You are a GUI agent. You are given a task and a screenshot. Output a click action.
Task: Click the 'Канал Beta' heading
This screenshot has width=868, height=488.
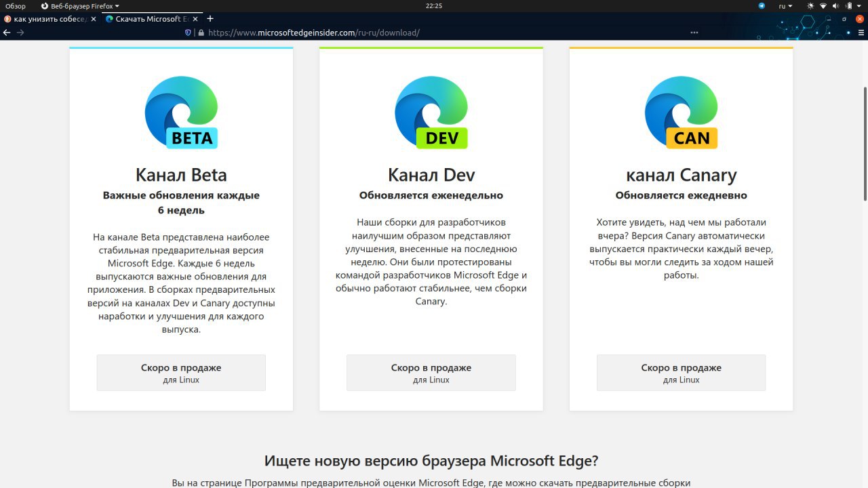pyautogui.click(x=181, y=175)
